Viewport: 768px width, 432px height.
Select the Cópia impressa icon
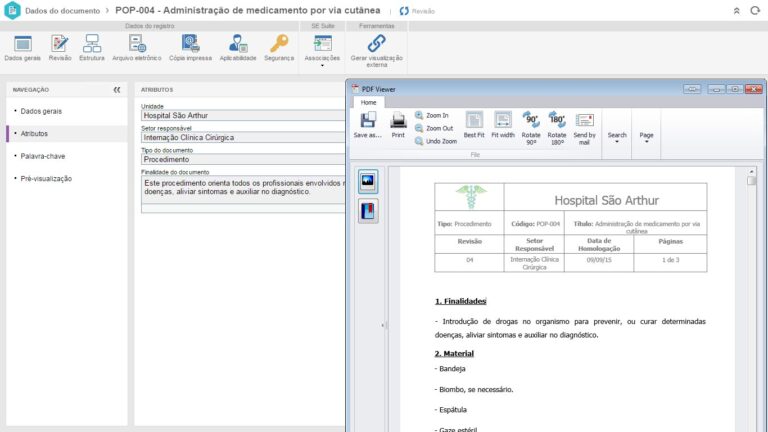pos(190,47)
